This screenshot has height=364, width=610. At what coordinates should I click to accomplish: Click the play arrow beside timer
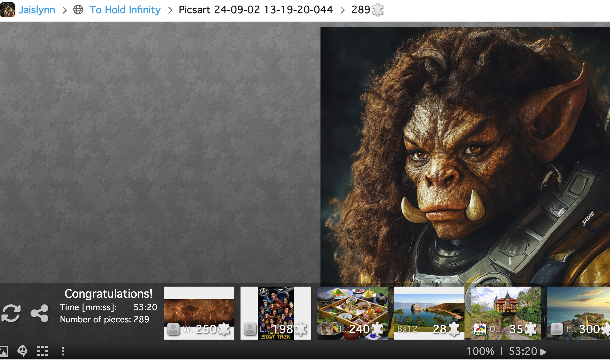click(x=543, y=352)
